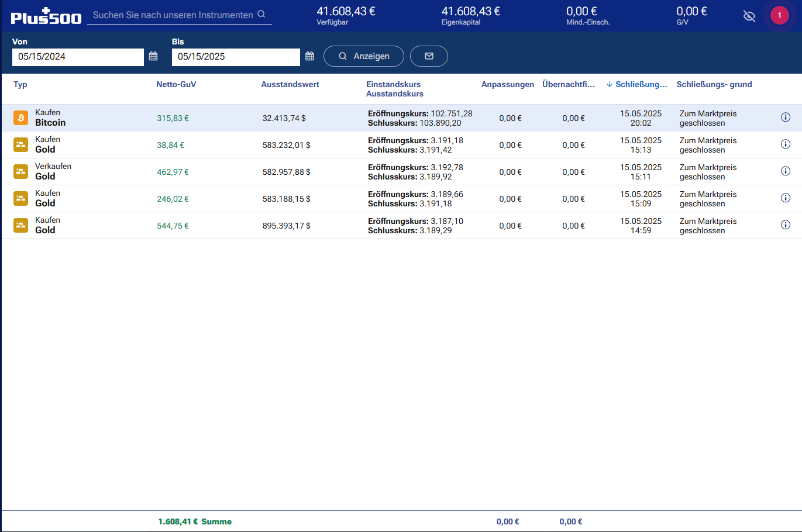Open the notification badge showing 1
This screenshot has height=532, width=802.
(779, 15)
